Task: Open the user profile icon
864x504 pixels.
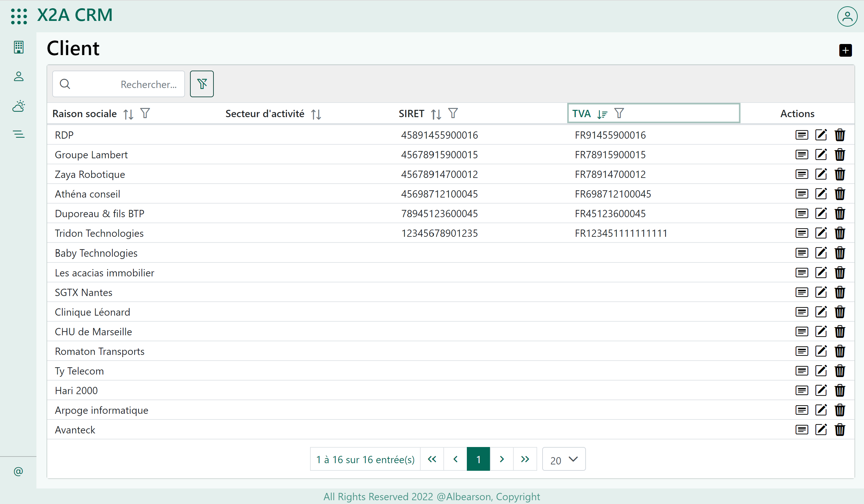Action: pyautogui.click(x=847, y=16)
